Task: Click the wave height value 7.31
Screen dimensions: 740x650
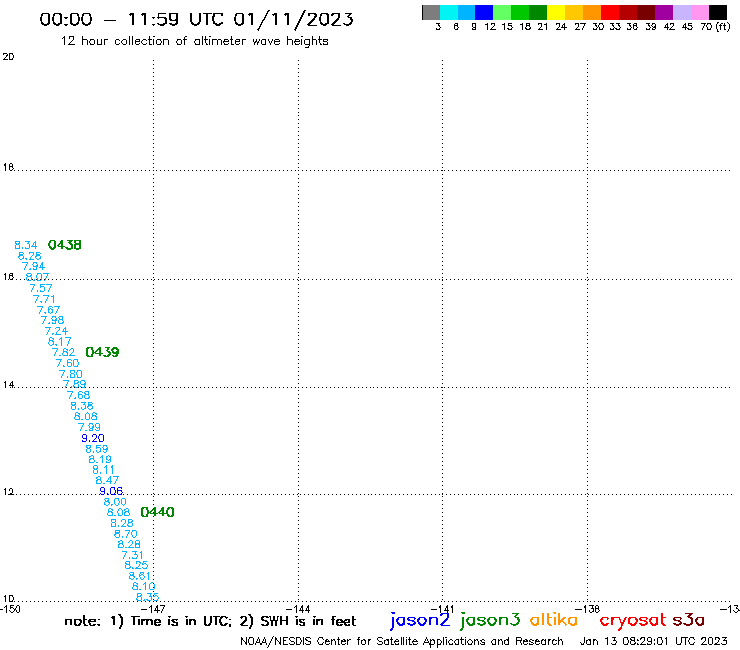Action: click(132, 555)
